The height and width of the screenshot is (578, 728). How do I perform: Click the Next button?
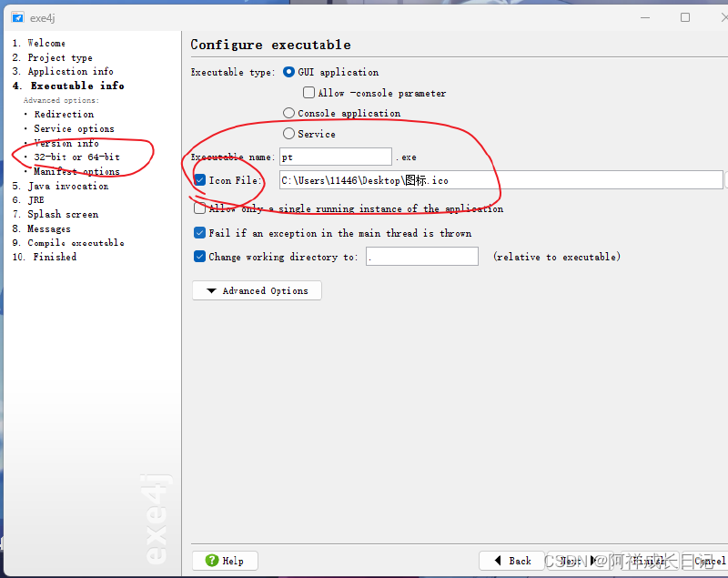pos(579,561)
